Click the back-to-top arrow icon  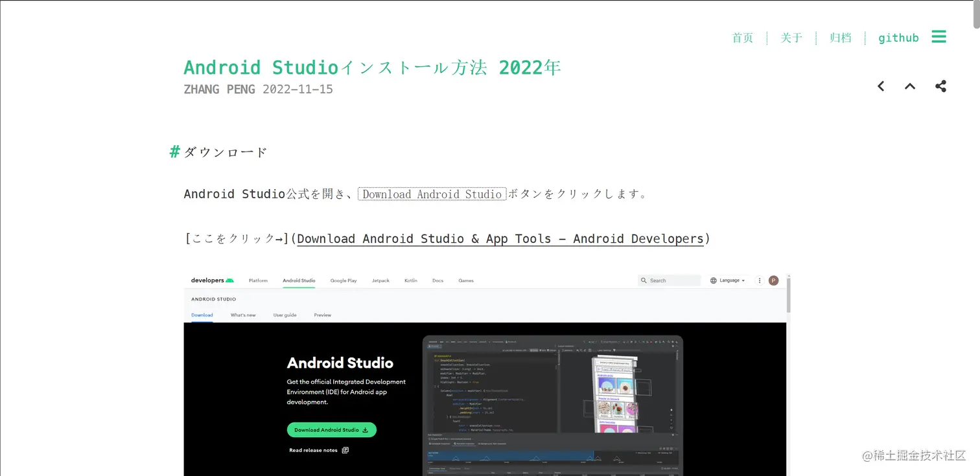pyautogui.click(x=909, y=85)
